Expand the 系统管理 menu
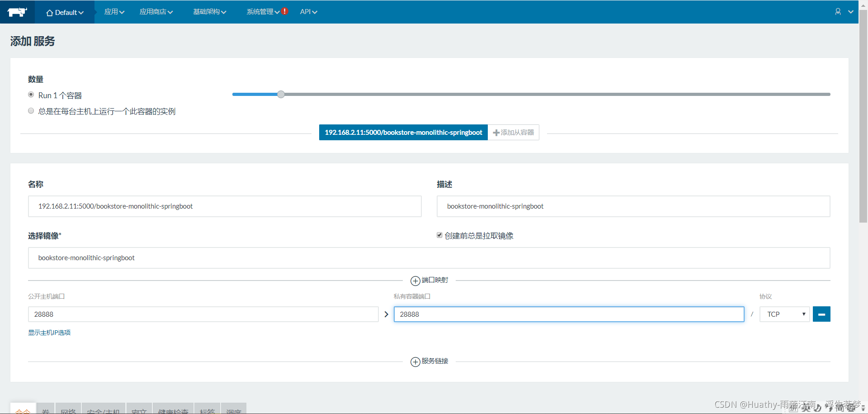Screen dimensions: 868x414 [x=263, y=12]
